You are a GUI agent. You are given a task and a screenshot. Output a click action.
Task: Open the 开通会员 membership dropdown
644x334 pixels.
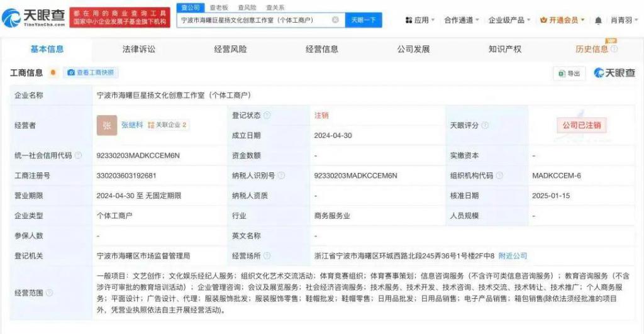[562, 20]
